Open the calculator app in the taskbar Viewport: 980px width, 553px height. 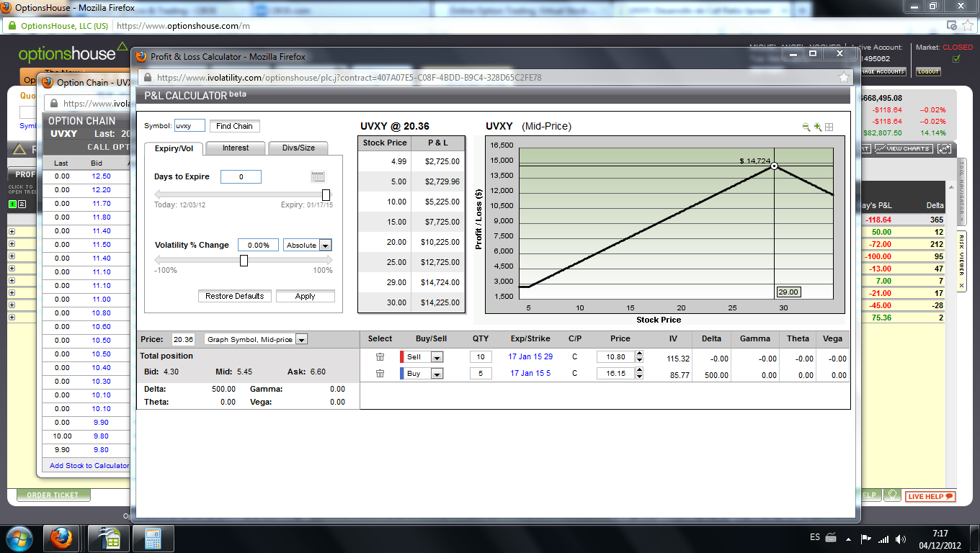[152, 538]
